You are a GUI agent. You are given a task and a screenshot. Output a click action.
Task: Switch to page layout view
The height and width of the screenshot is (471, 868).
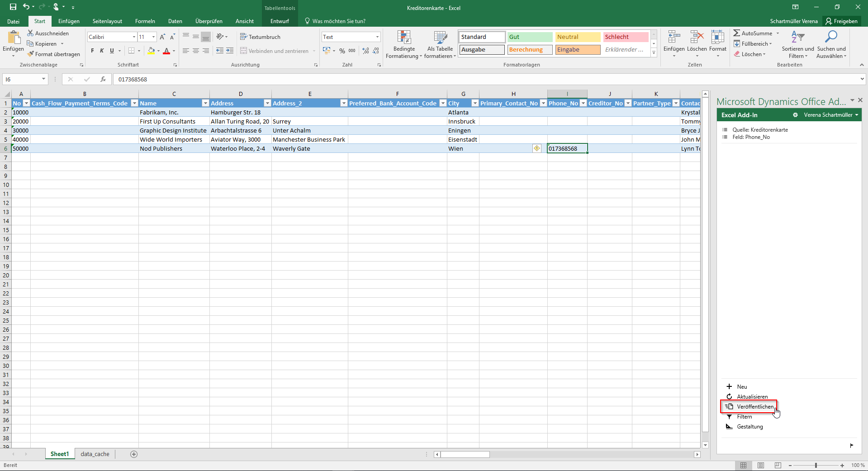(761, 465)
